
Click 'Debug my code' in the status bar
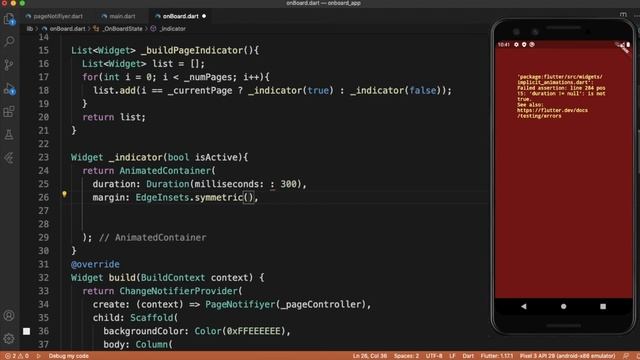pos(69,356)
